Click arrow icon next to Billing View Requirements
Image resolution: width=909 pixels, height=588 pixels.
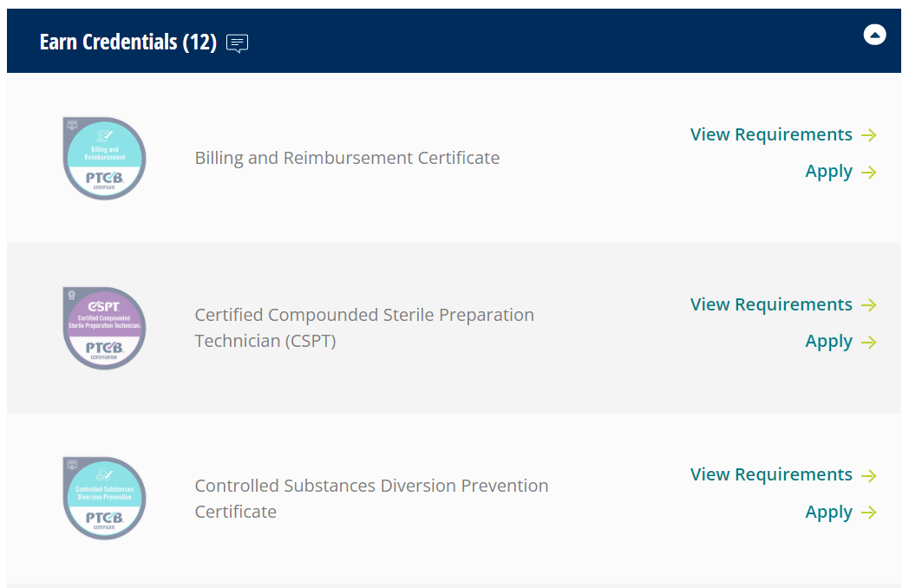pos(869,135)
